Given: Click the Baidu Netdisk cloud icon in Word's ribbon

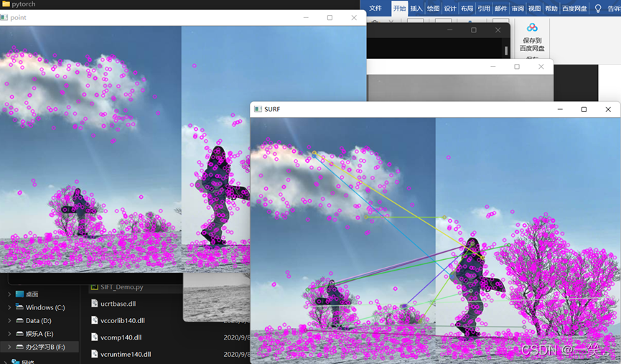Looking at the screenshot, I should (x=532, y=27).
